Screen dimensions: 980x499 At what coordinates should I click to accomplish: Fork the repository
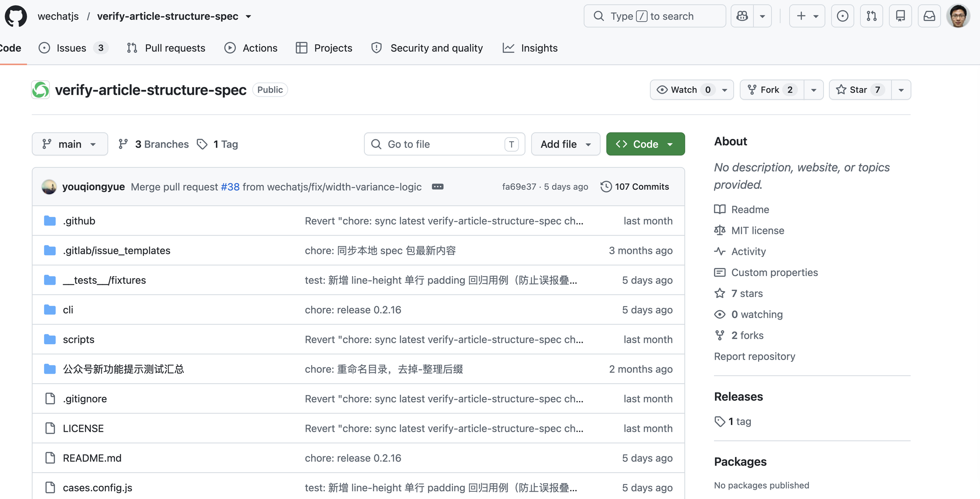772,89
